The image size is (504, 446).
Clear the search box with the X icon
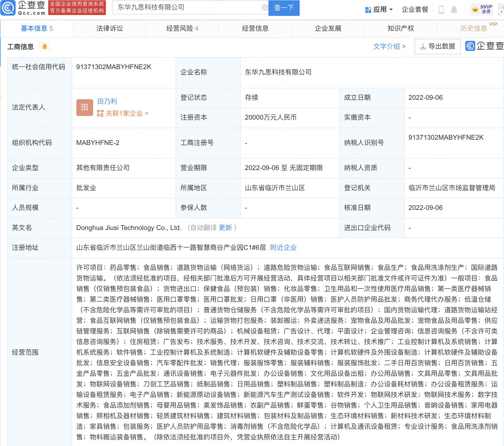click(x=265, y=8)
